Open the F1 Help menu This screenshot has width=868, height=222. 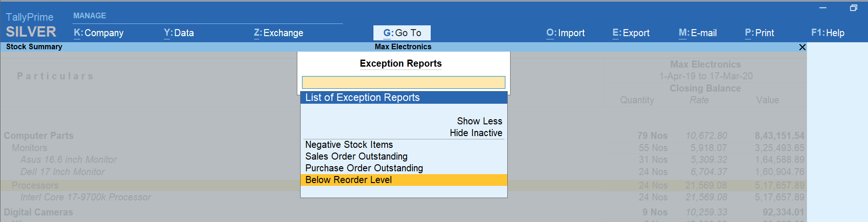827,33
